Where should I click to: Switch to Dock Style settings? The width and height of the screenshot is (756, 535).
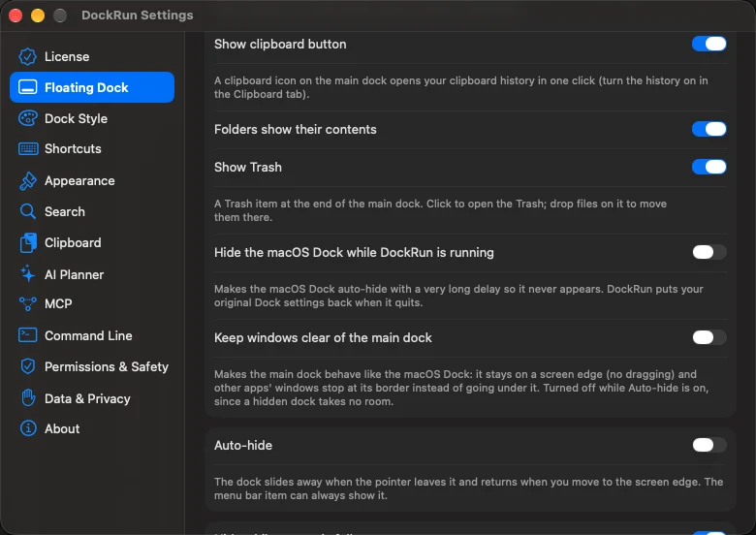[x=92, y=118]
